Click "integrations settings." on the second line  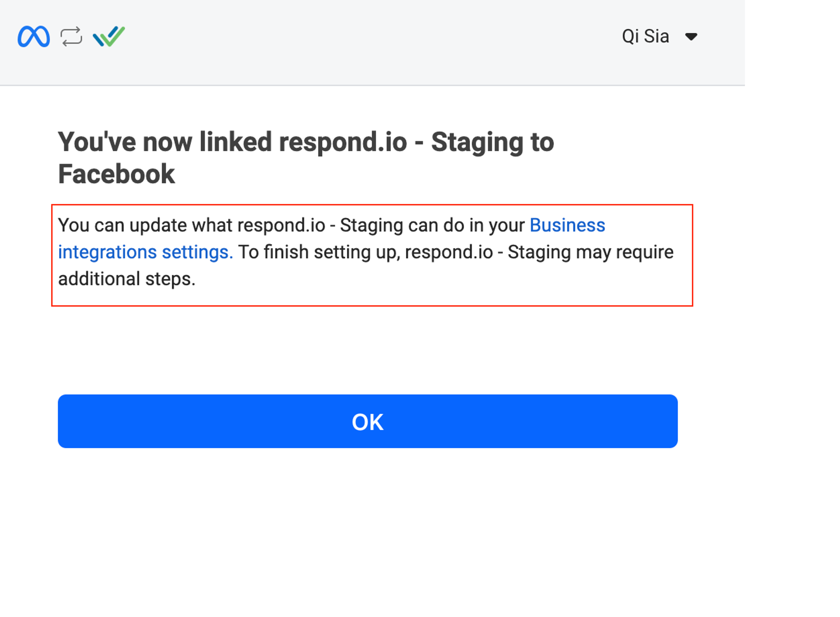coord(145,252)
